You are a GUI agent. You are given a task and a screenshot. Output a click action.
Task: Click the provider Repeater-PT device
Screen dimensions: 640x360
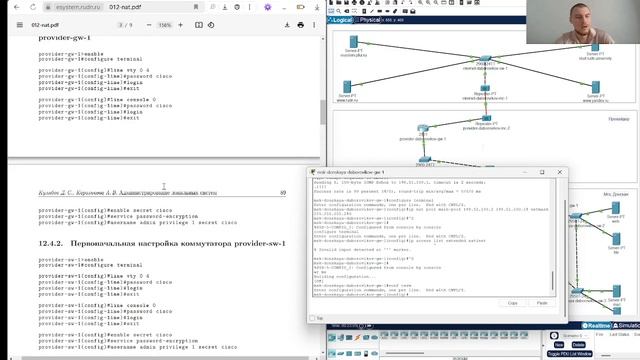pos(486,118)
